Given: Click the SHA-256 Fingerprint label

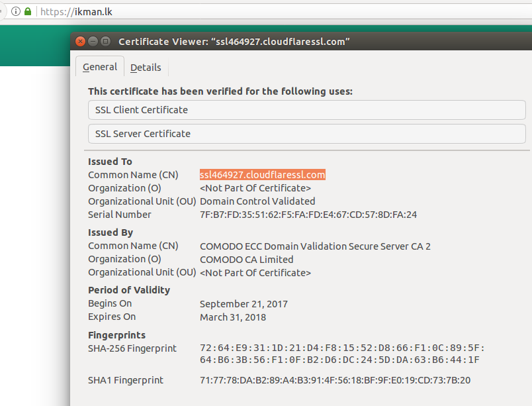Looking at the screenshot, I should click(x=132, y=348).
